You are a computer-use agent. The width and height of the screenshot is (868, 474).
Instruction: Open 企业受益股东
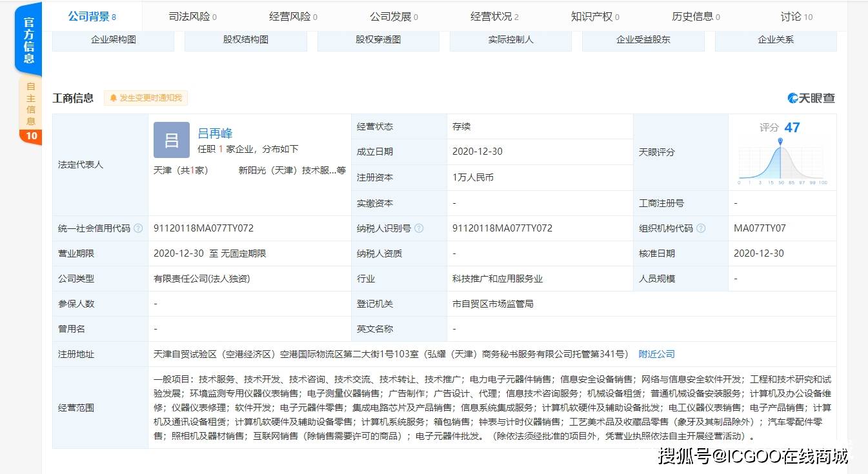click(x=643, y=40)
